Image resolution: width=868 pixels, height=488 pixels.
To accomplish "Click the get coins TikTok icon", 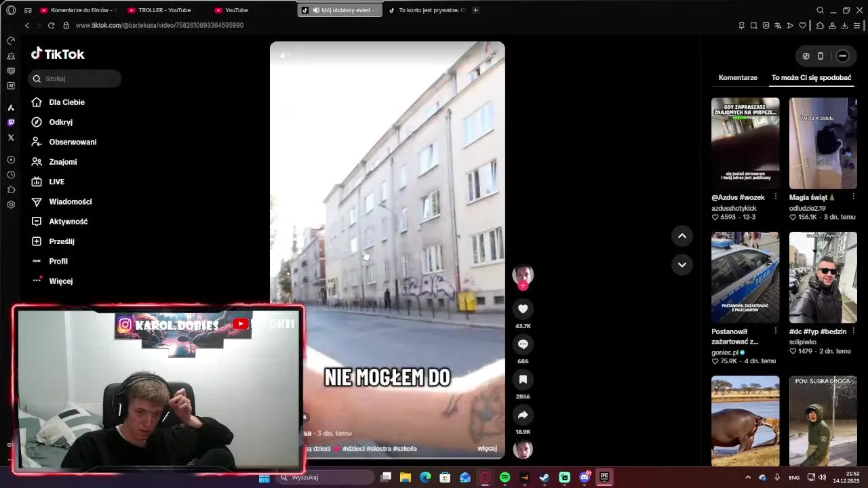I will (x=806, y=56).
